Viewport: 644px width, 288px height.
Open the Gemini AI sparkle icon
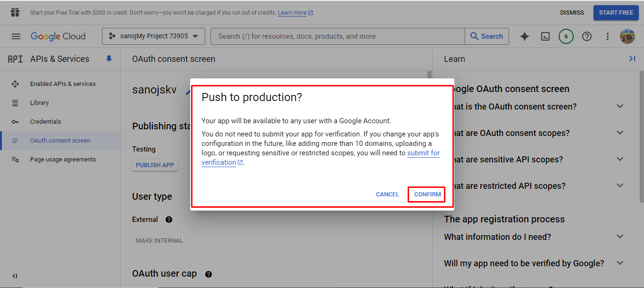pyautogui.click(x=525, y=36)
